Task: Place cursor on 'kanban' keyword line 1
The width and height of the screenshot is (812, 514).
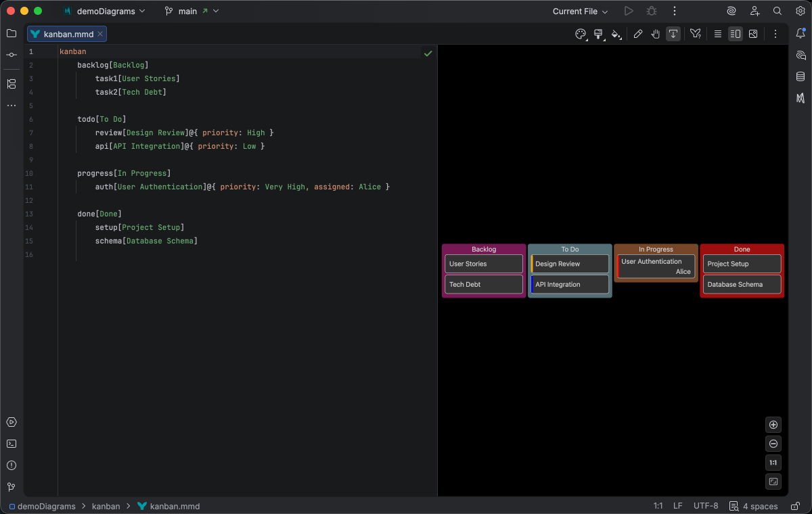Action: pyautogui.click(x=73, y=51)
